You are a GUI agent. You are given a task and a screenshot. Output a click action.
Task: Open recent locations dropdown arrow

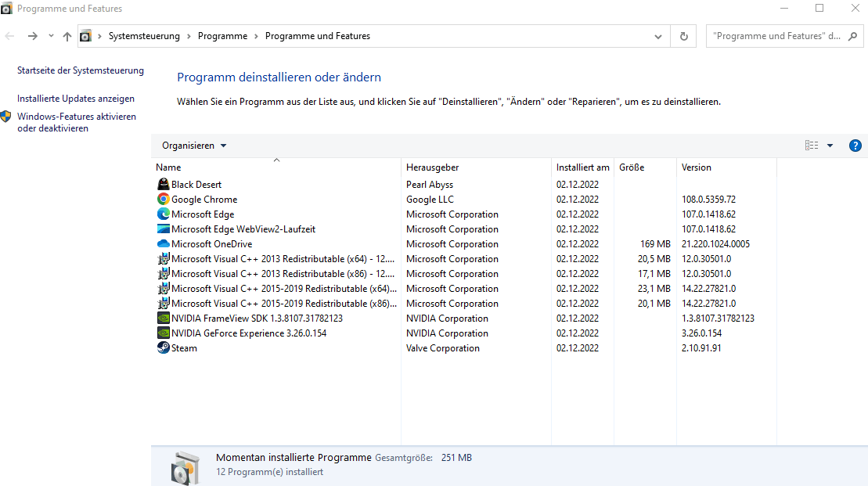51,36
